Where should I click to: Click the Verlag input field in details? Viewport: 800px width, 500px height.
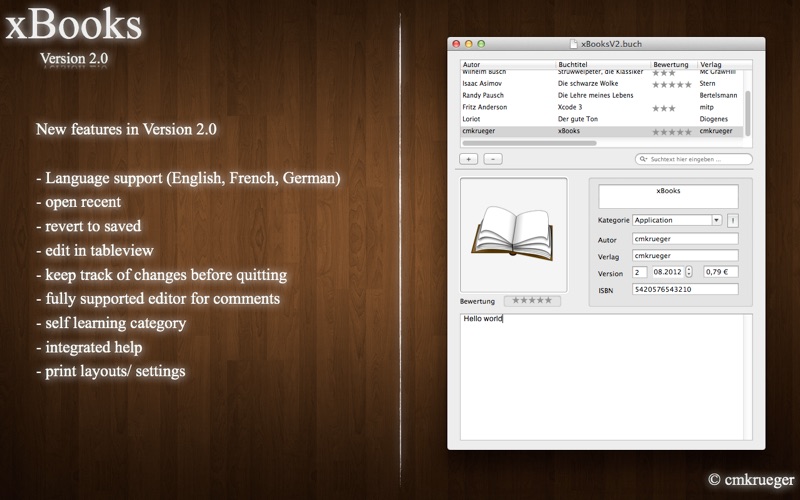(x=685, y=256)
